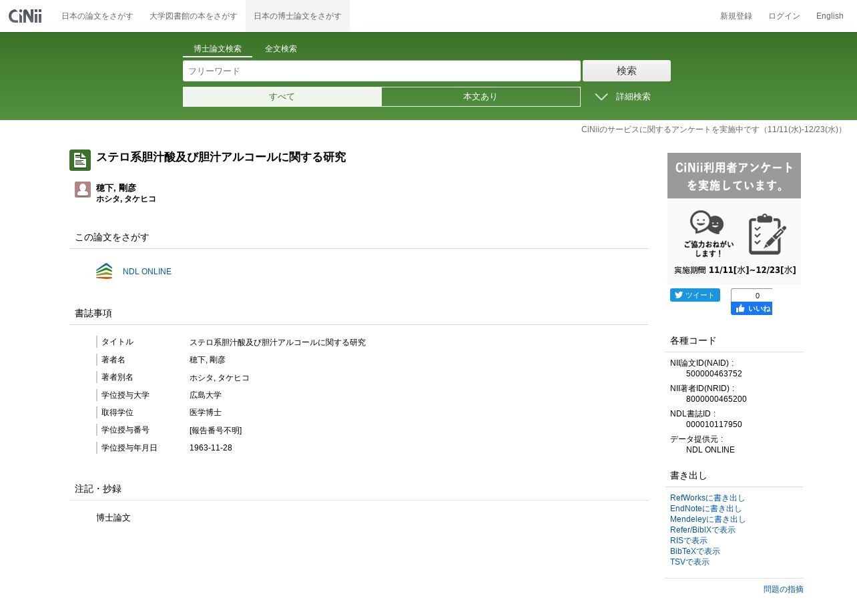The width and height of the screenshot is (857, 616).
Task: Click the 博士論文 note text
Action: (113, 518)
